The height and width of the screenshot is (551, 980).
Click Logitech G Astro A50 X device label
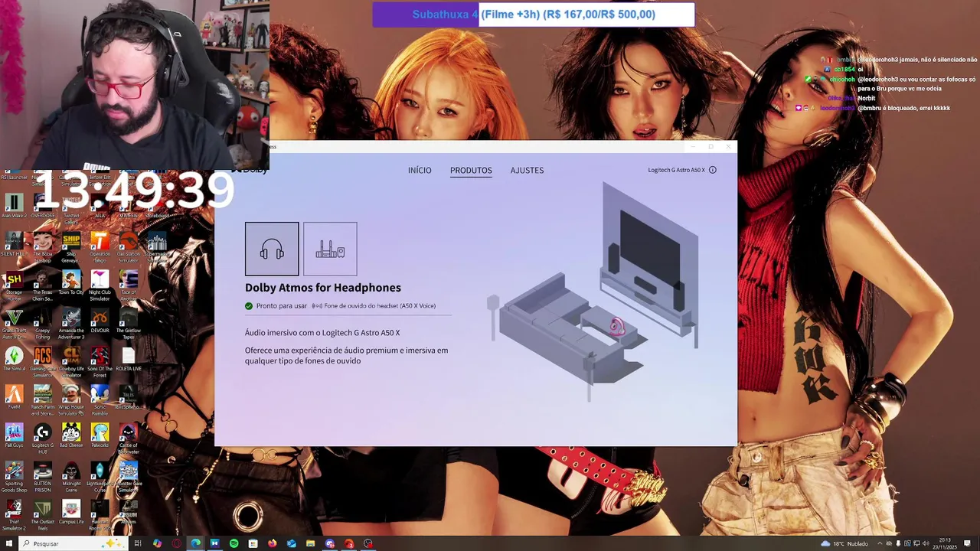[676, 170]
